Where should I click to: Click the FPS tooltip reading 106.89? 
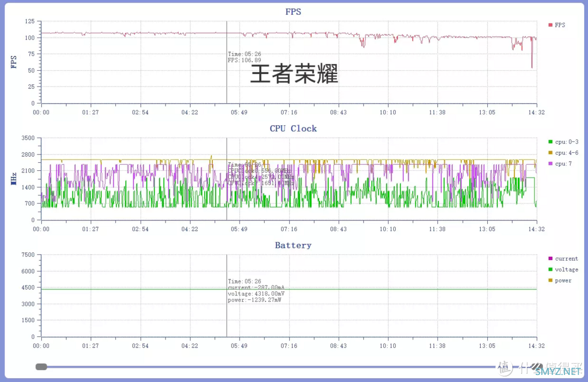point(244,60)
